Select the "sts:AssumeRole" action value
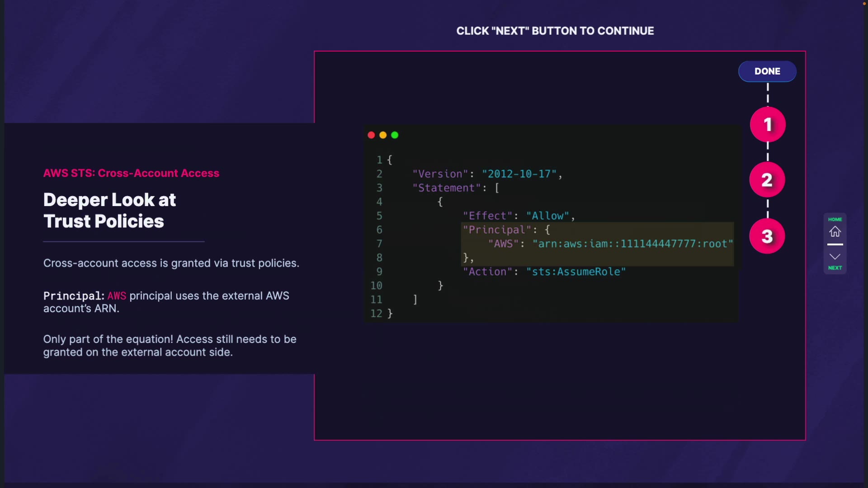 pos(576,272)
